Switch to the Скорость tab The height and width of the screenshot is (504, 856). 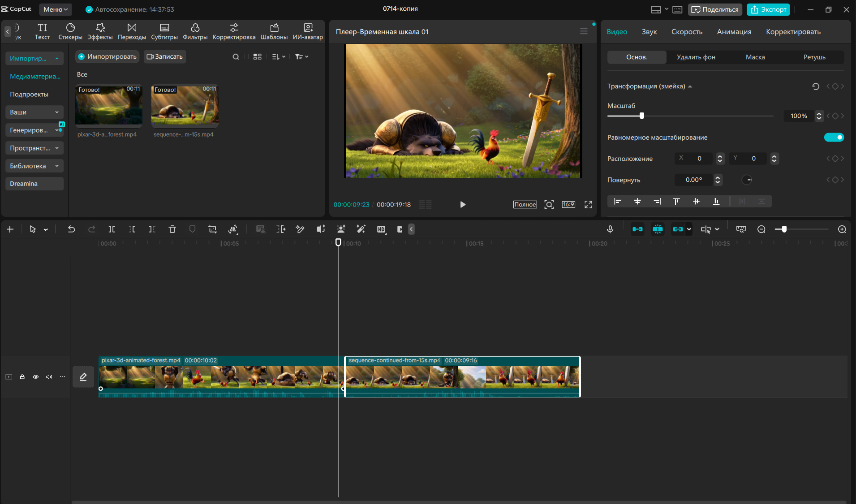(687, 32)
